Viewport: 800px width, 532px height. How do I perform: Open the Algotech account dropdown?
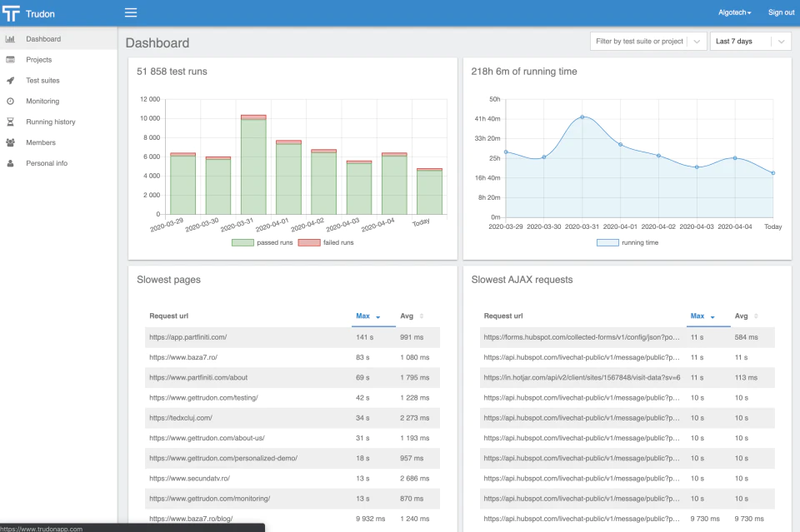pos(735,12)
